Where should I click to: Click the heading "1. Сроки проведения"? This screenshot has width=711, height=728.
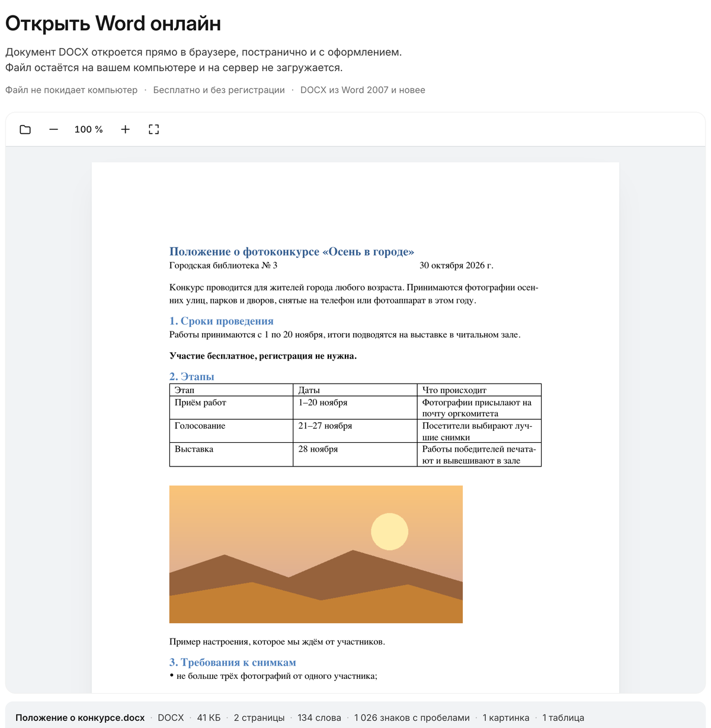pos(222,321)
